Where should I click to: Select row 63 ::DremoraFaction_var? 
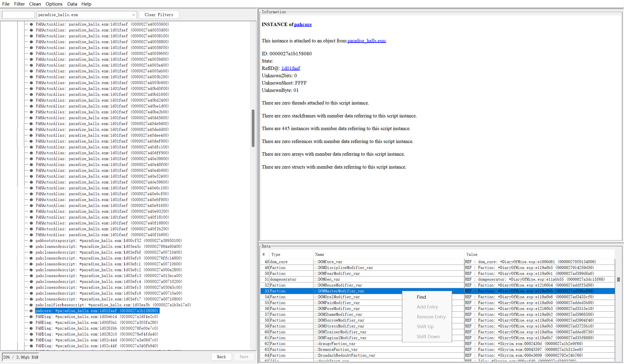coord(437,349)
